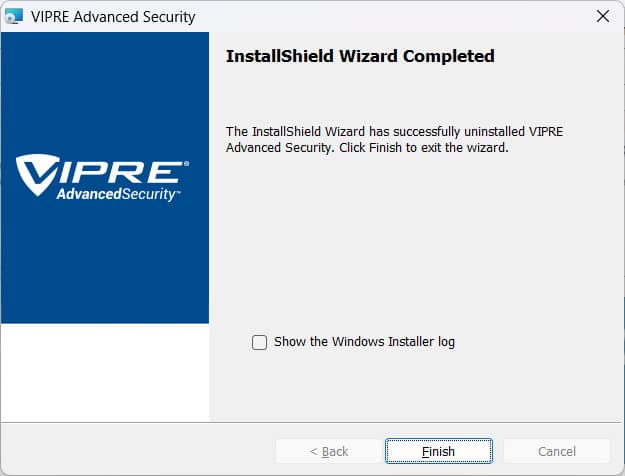Click the horizontal separator line above the buttons
The image size is (625, 476).
[x=312, y=422]
